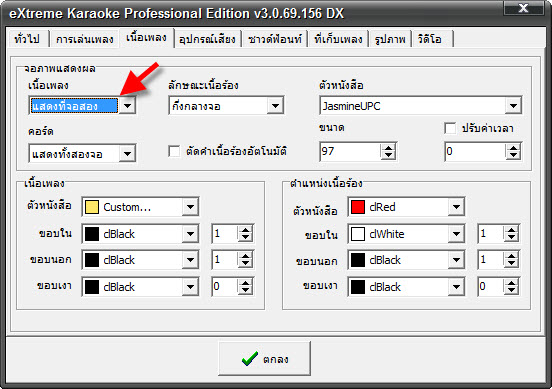Go to the อุปกรณ์เสียง tab
Viewport: 552px width, 389px height.
point(207,39)
